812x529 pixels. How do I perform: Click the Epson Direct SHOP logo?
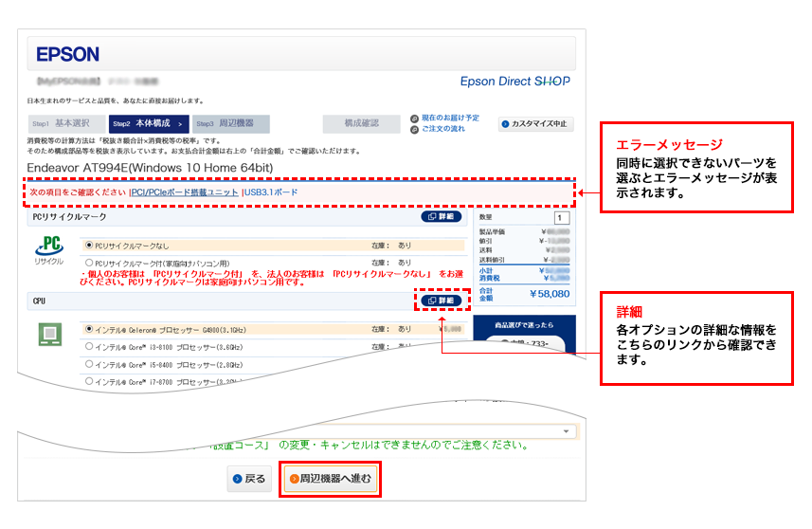(514, 82)
